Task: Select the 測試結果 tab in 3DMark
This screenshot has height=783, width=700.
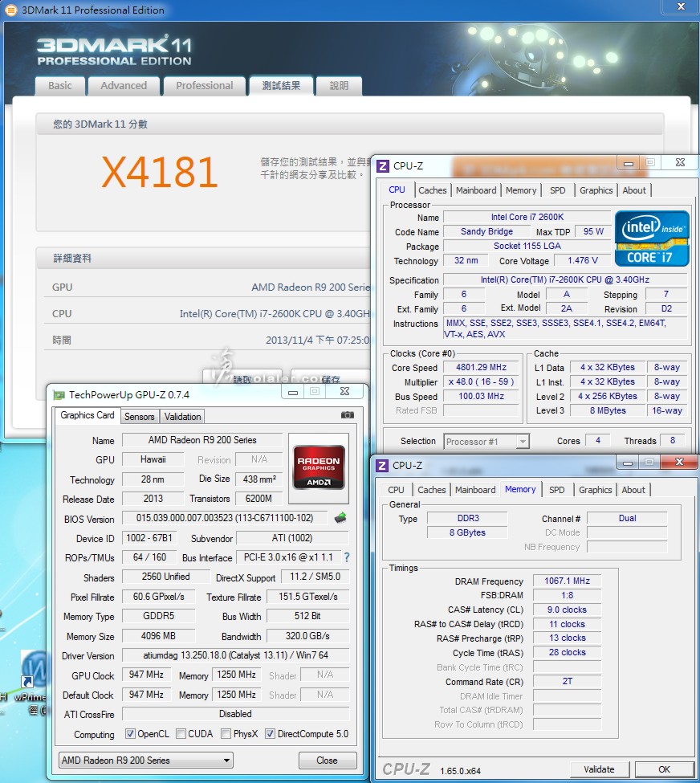Action: click(x=281, y=86)
